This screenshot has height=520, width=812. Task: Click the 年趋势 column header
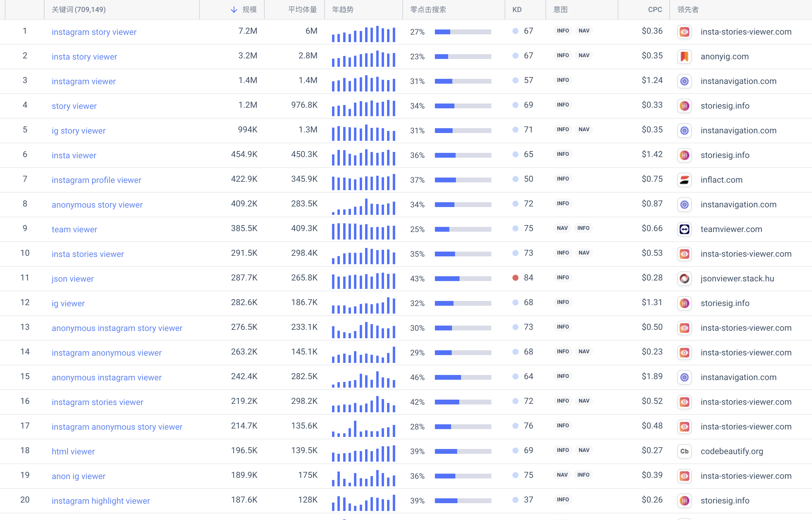point(343,9)
